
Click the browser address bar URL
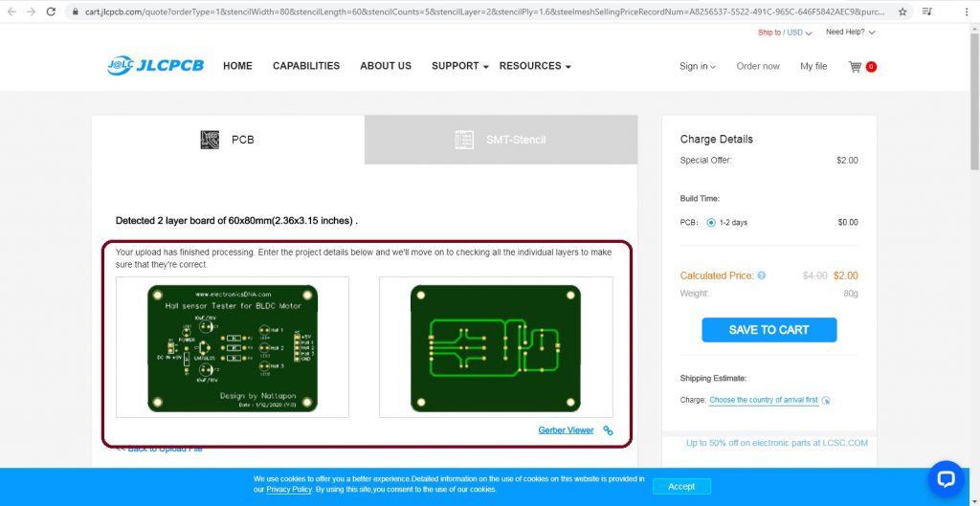(484, 11)
